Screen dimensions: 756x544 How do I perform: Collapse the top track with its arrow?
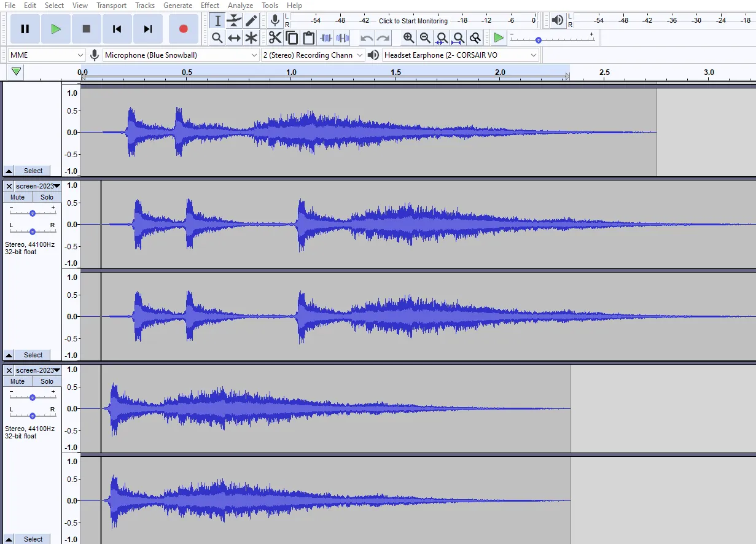8,171
